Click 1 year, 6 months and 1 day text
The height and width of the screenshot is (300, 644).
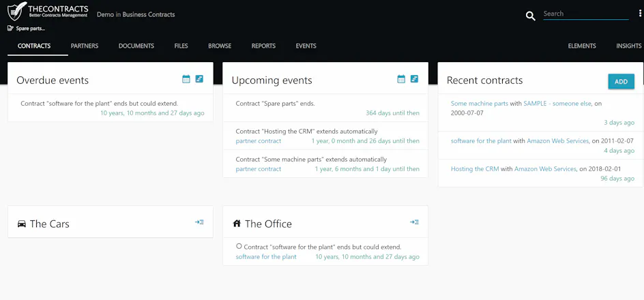tap(367, 168)
